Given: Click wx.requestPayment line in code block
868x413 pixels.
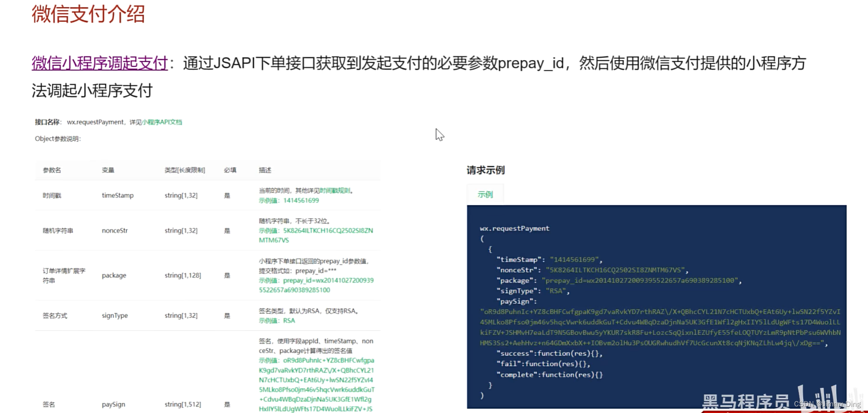Looking at the screenshot, I should tap(515, 228).
